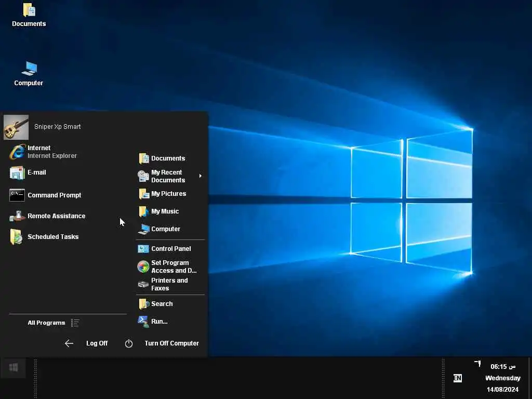Click the Run... icon
The height and width of the screenshot is (399, 532).
(143, 321)
